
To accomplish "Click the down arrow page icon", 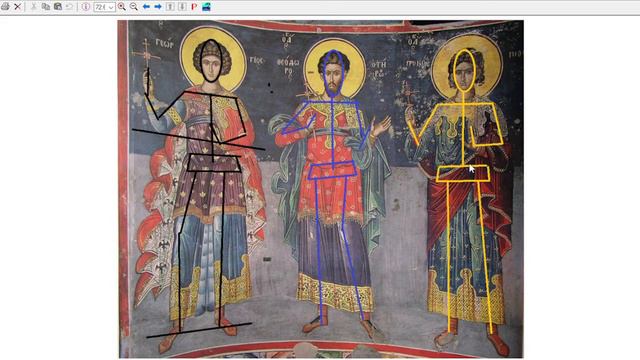I will point(182,7).
